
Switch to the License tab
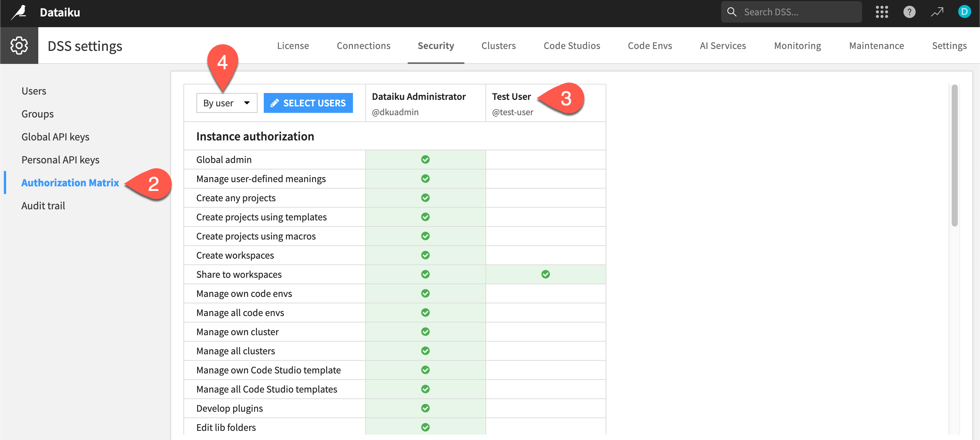[x=293, y=46]
